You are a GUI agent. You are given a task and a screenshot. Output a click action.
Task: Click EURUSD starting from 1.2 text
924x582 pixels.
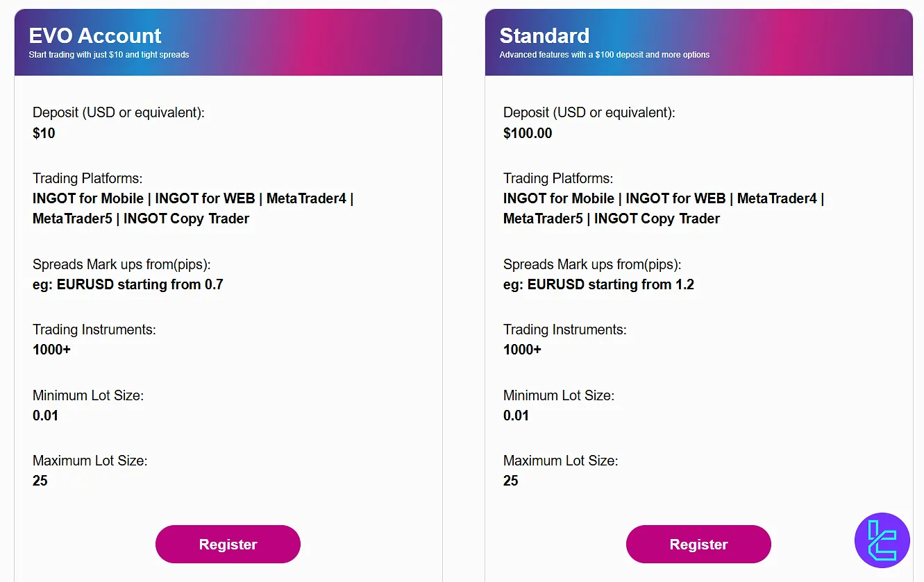click(598, 284)
